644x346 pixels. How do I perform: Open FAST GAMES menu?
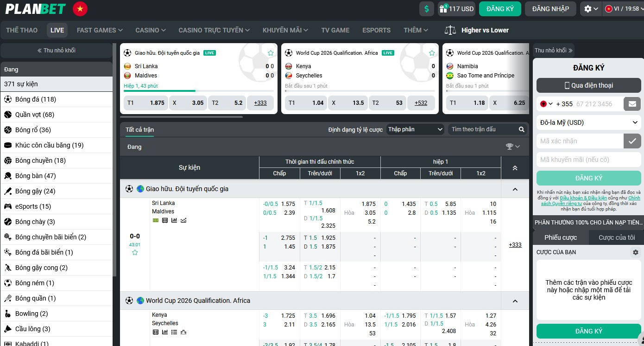100,30
